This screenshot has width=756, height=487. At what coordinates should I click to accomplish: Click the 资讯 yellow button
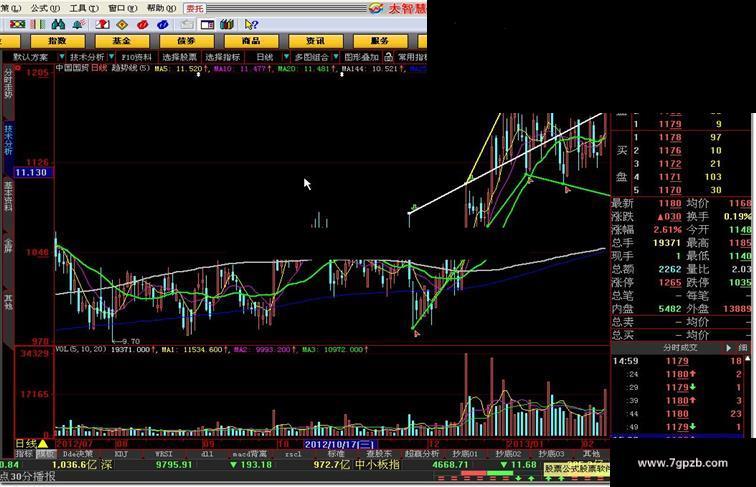(x=316, y=41)
